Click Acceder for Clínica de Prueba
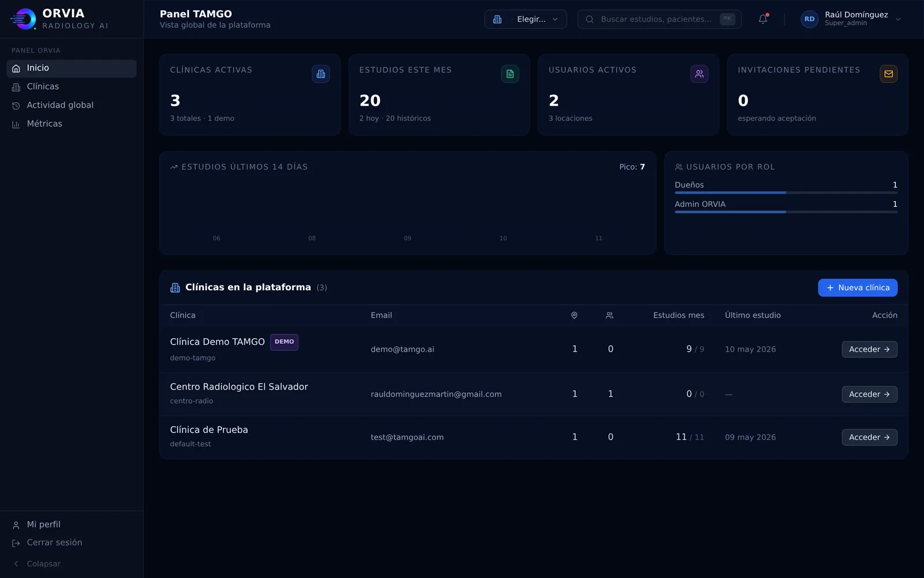The width and height of the screenshot is (924, 578). [869, 438]
